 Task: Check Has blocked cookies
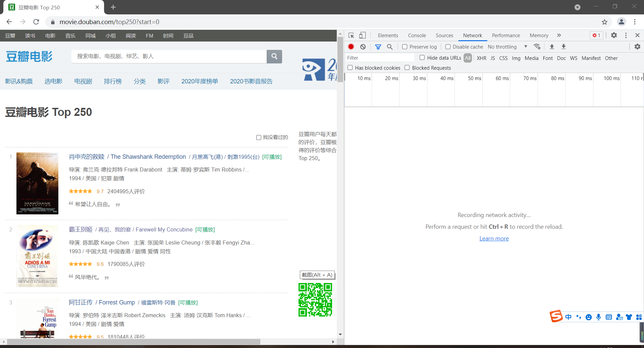pos(350,68)
